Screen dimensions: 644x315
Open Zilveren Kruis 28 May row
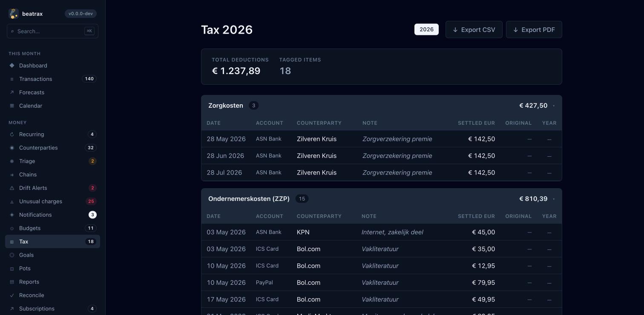click(382, 139)
